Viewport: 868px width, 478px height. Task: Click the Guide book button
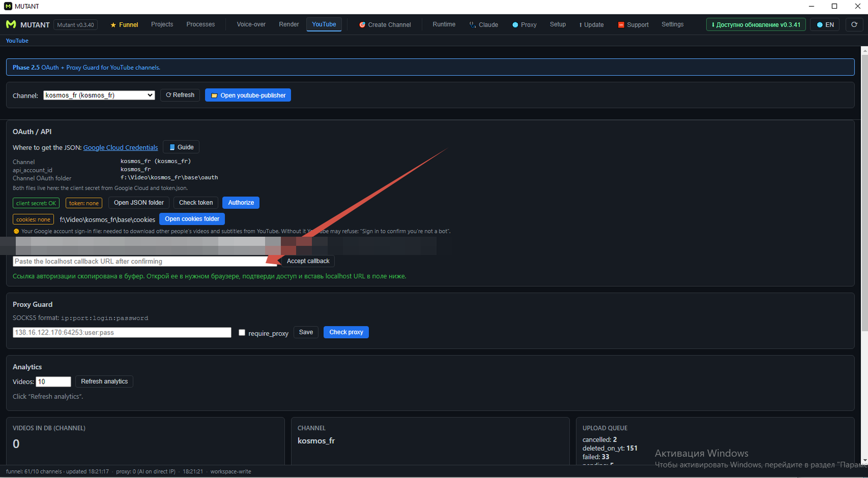click(x=181, y=147)
